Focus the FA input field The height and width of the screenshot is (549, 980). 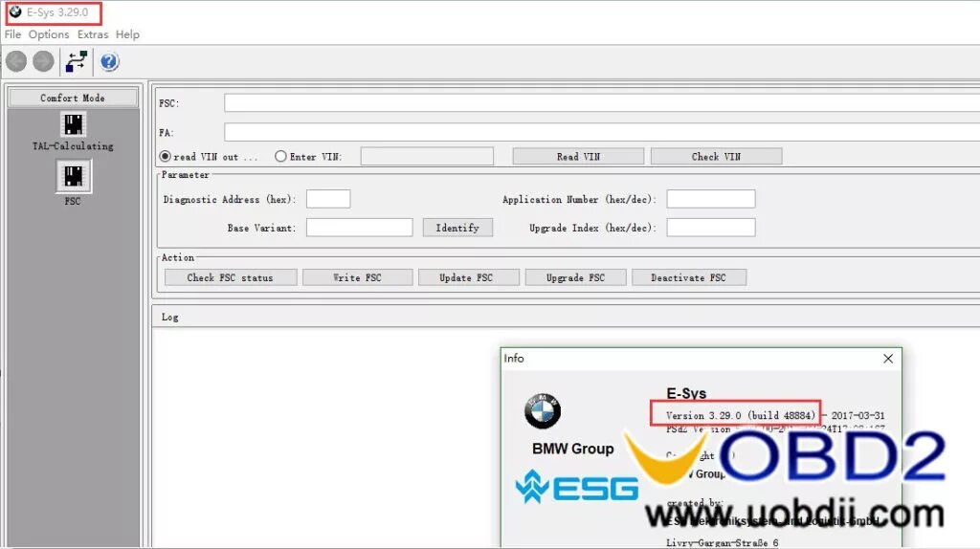coord(602,132)
